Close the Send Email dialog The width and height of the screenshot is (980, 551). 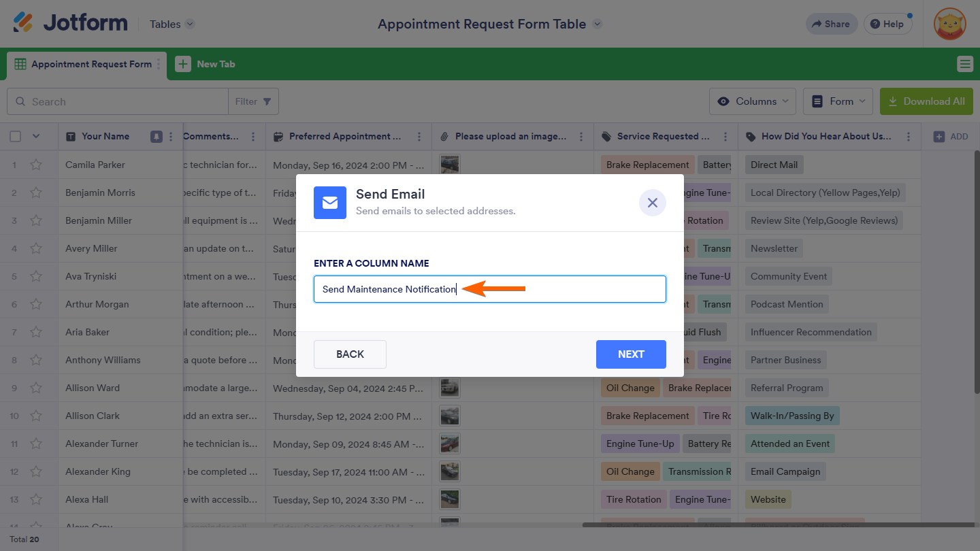(x=652, y=203)
